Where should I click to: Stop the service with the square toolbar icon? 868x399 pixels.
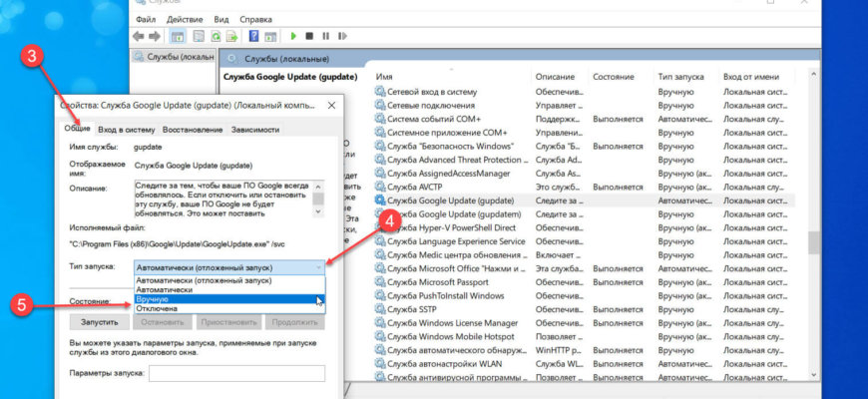pyautogui.click(x=309, y=36)
